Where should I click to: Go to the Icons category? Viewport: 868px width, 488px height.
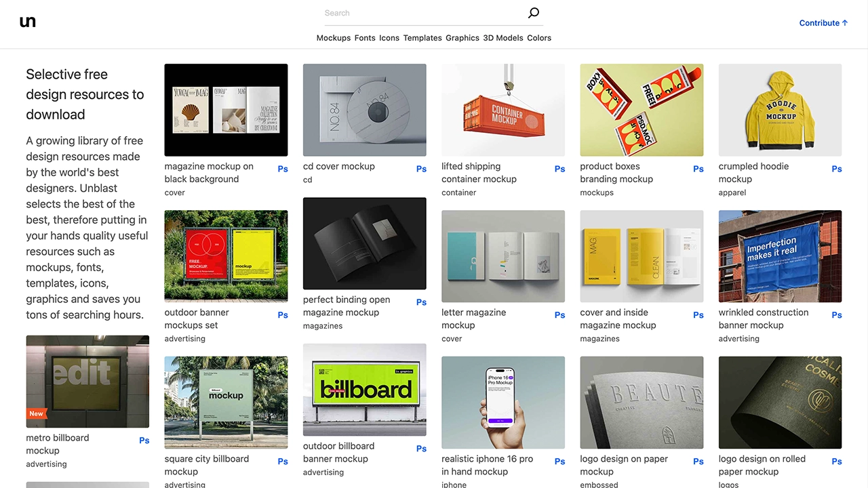tap(389, 38)
